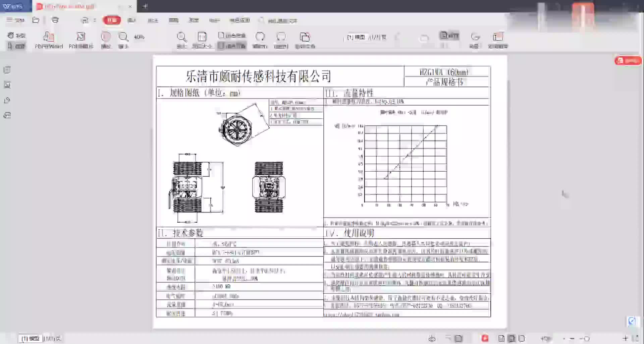644x344 pixels.
Task: Click the actual size page icon
Action: pos(202,40)
